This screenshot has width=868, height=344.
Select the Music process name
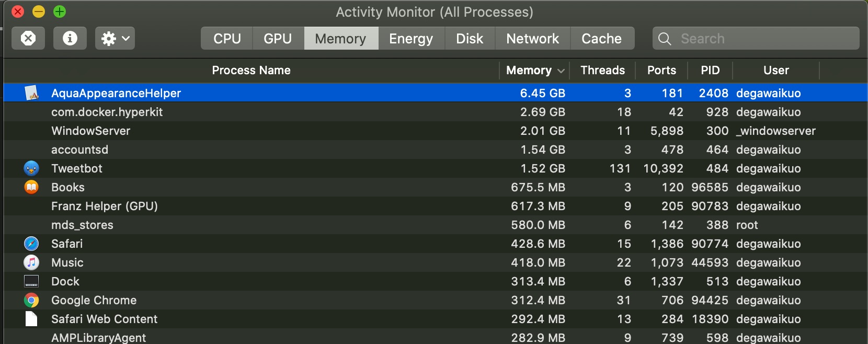click(x=67, y=262)
